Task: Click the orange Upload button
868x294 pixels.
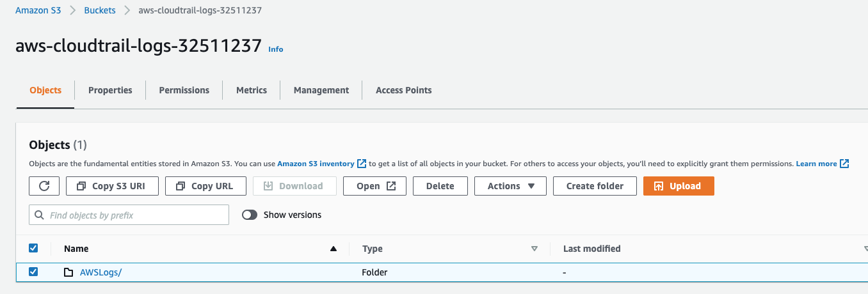Action: click(x=679, y=186)
